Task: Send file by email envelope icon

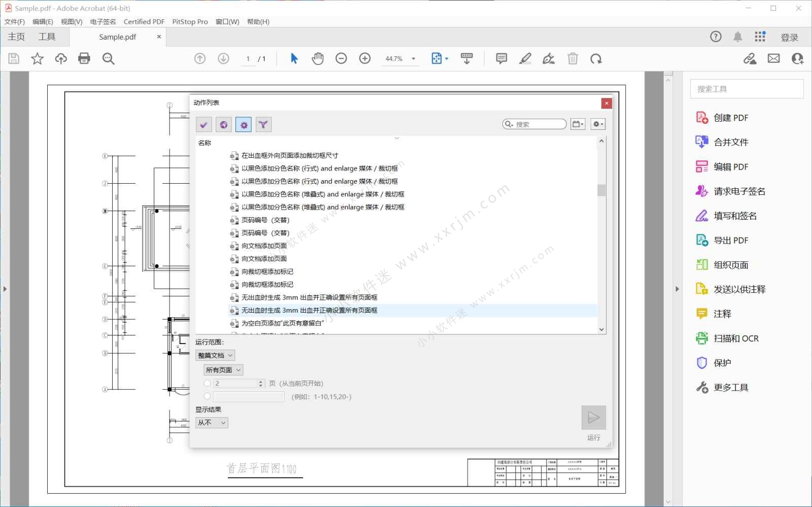Action: [774, 59]
